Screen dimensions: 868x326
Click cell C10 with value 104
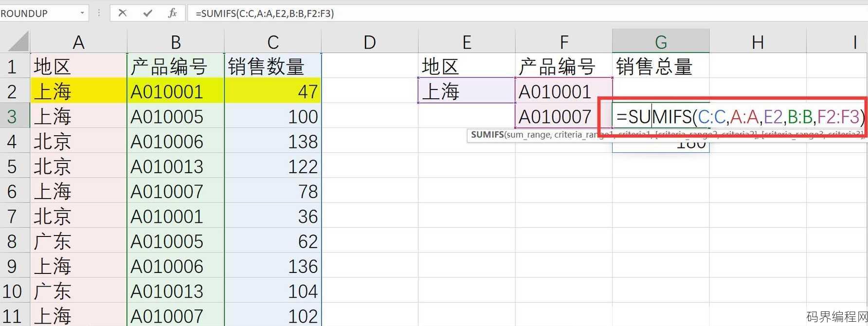[x=273, y=291]
